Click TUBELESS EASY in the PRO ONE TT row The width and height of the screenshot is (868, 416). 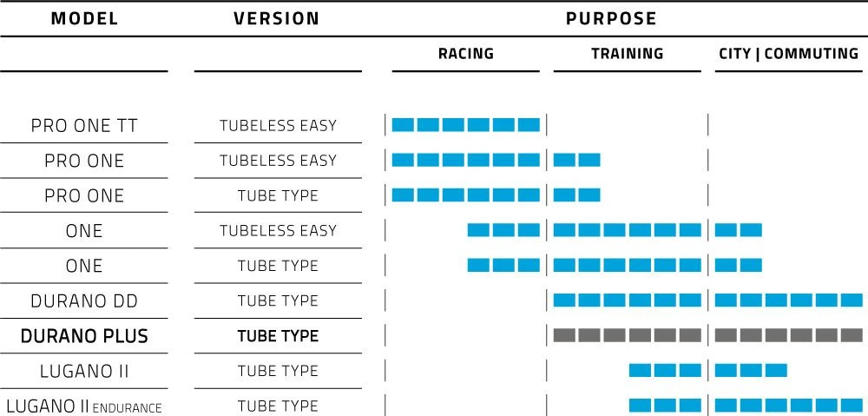coord(278,126)
